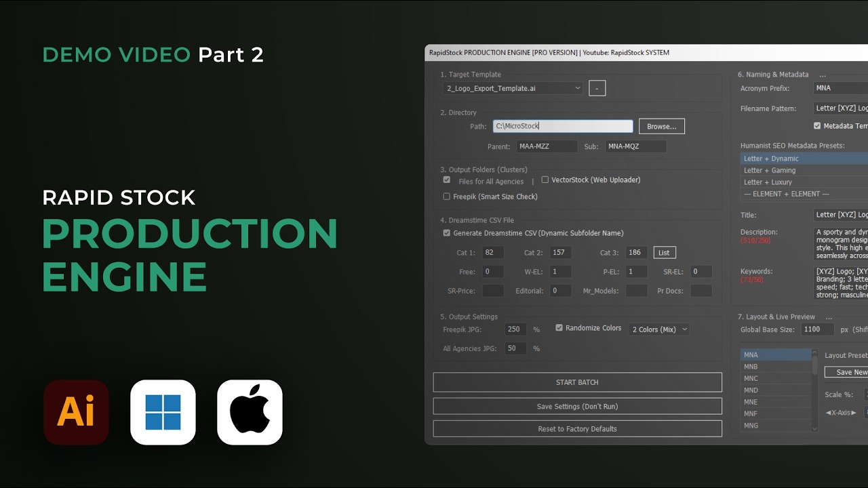Image resolution: width=868 pixels, height=488 pixels.
Task: Select MNF in the acronym list
Action: click(x=776, y=413)
